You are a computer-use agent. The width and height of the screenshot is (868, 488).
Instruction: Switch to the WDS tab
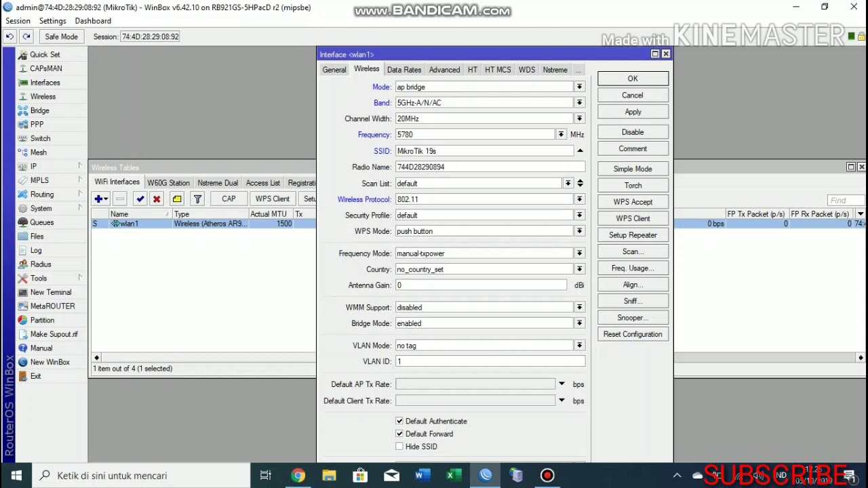tap(527, 70)
